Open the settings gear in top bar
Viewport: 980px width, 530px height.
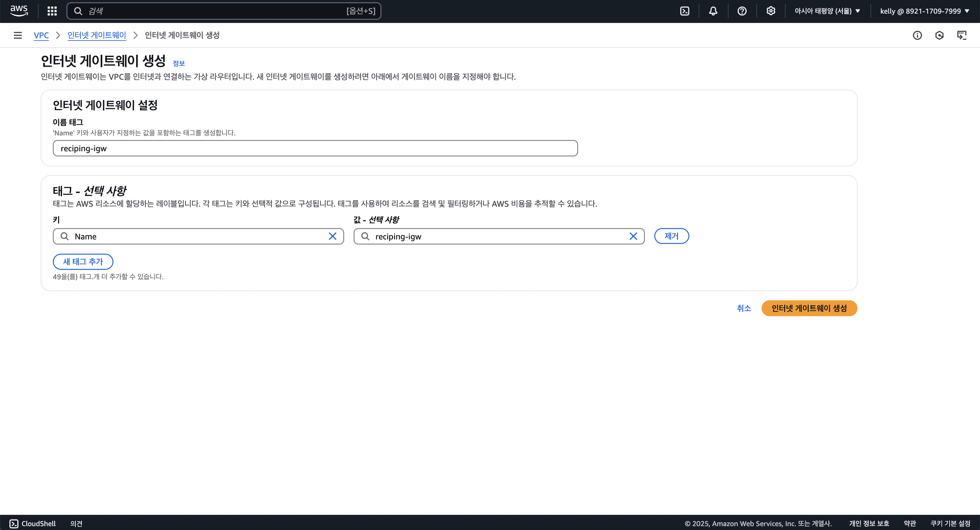tap(771, 11)
